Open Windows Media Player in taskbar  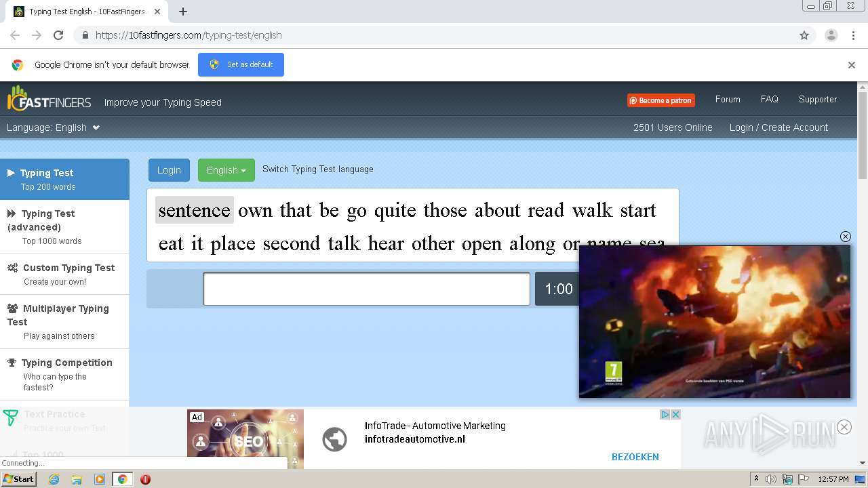point(100,479)
